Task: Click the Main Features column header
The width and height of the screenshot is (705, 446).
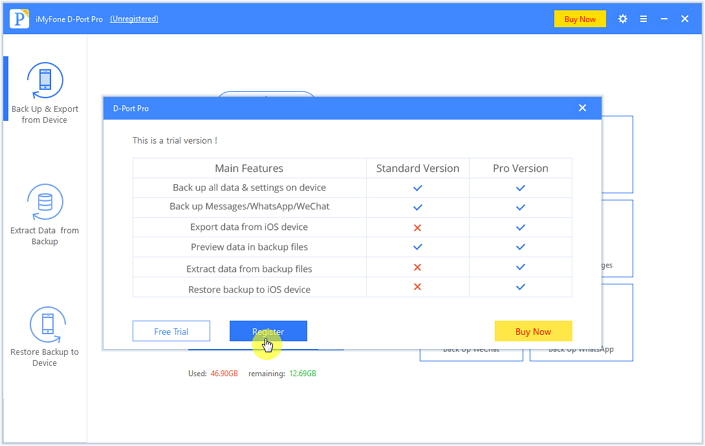Action: (x=249, y=168)
